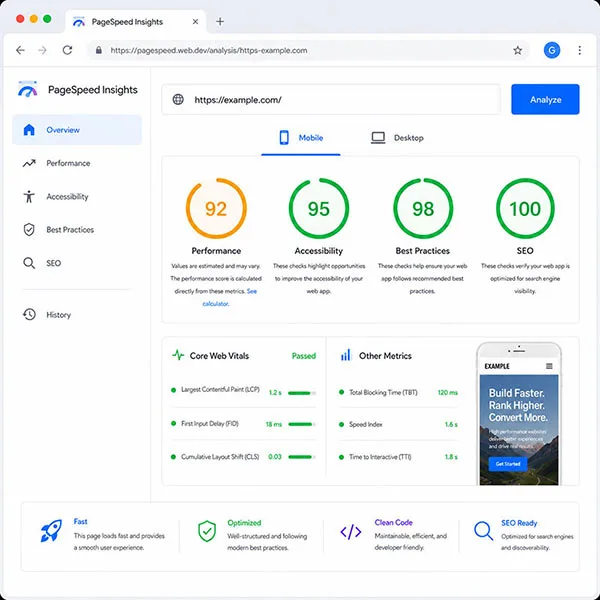
Task: Click the CLS 0.03 progress bar
Action: [302, 457]
